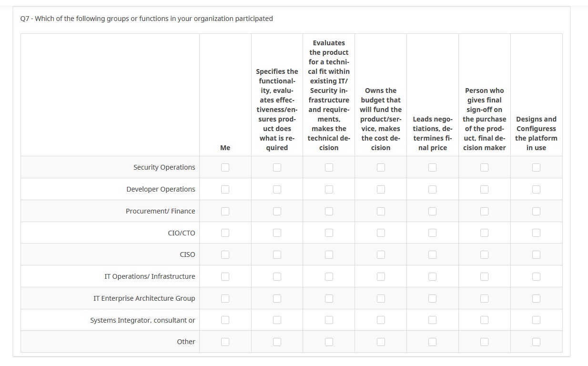Check IT Enterprise Architecture Group Specifies functionality

point(277,298)
